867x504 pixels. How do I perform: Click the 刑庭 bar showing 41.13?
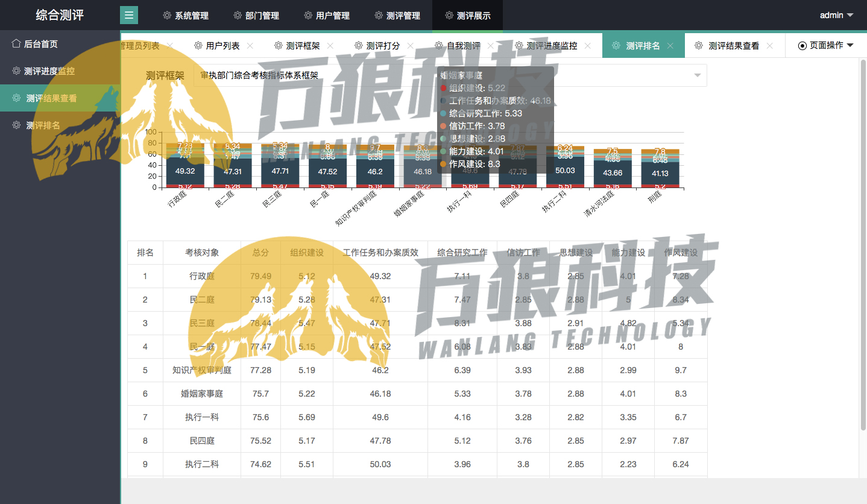point(660,174)
